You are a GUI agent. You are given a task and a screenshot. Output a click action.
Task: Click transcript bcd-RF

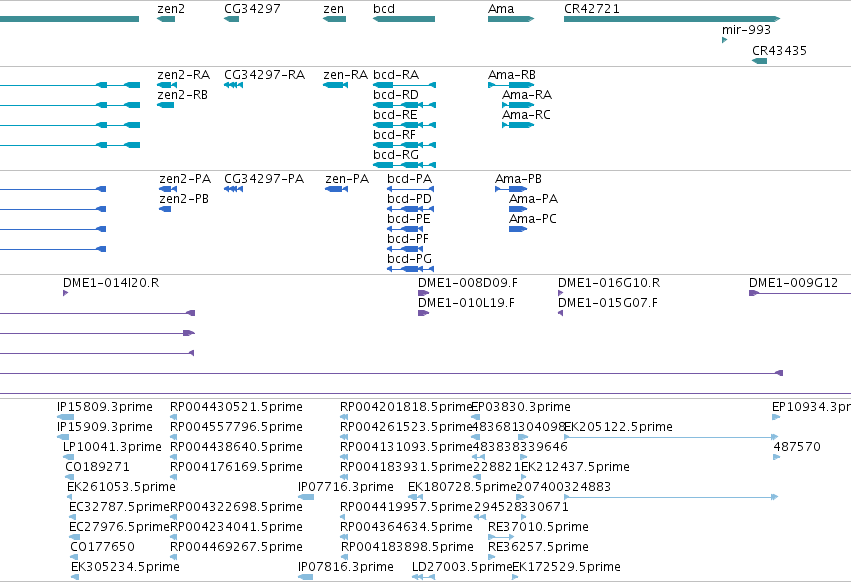click(x=404, y=145)
